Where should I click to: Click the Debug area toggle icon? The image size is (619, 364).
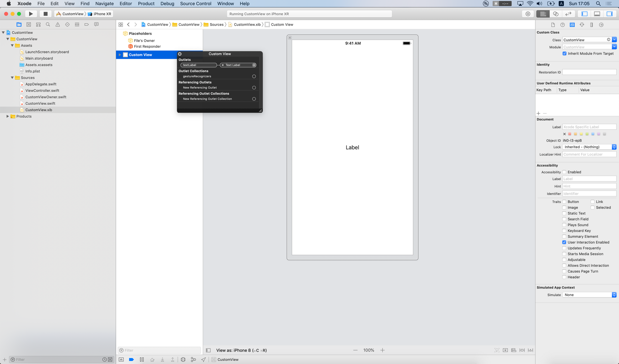[x=597, y=13]
